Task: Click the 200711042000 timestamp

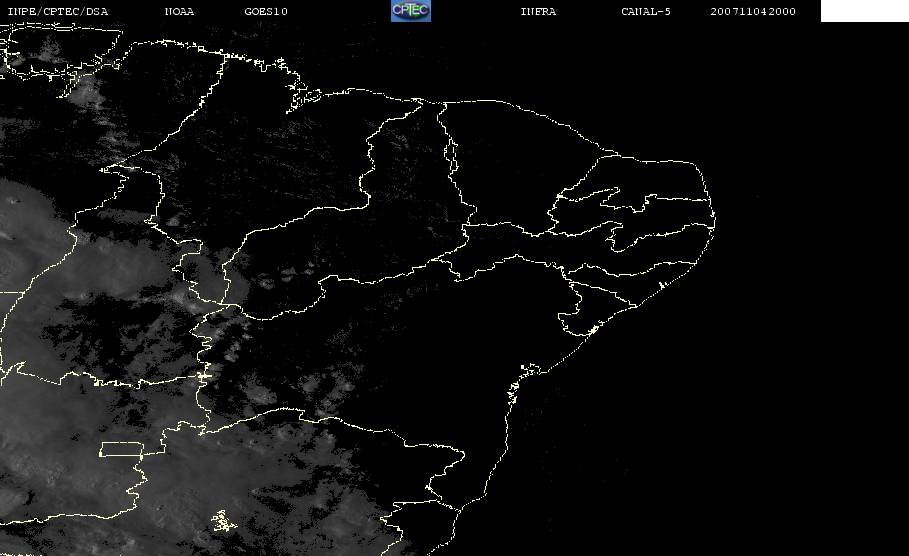Action: [753, 12]
